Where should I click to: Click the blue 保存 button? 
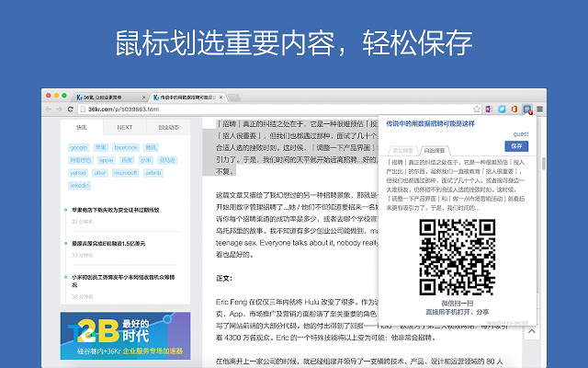click(x=516, y=146)
